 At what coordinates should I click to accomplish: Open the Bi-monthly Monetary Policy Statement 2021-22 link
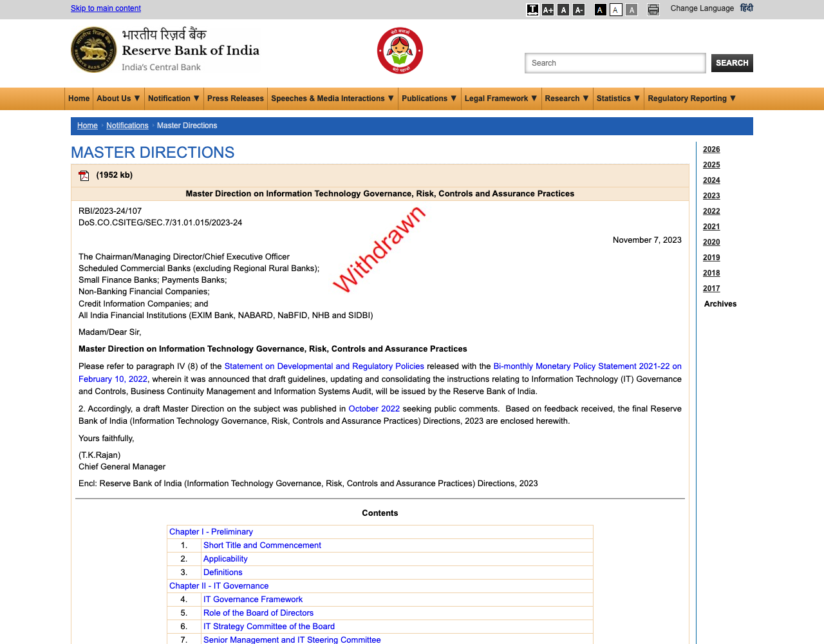[587, 366]
